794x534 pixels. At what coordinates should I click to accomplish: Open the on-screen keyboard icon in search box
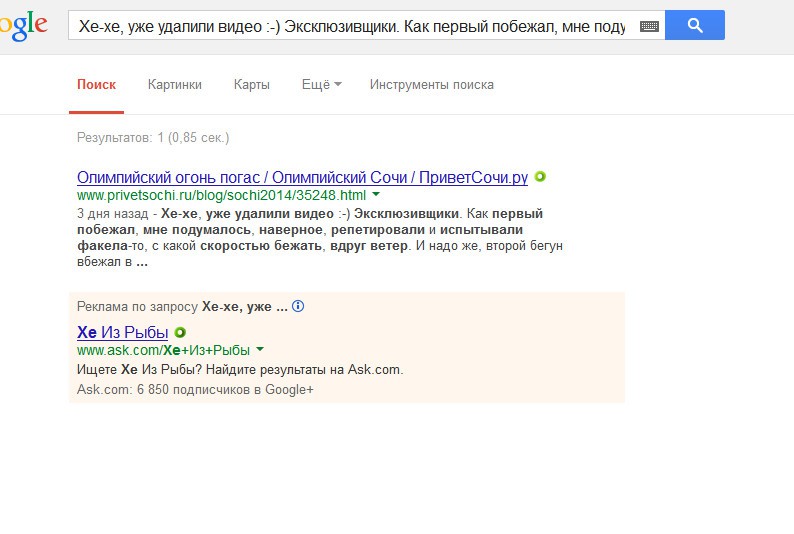point(649,26)
